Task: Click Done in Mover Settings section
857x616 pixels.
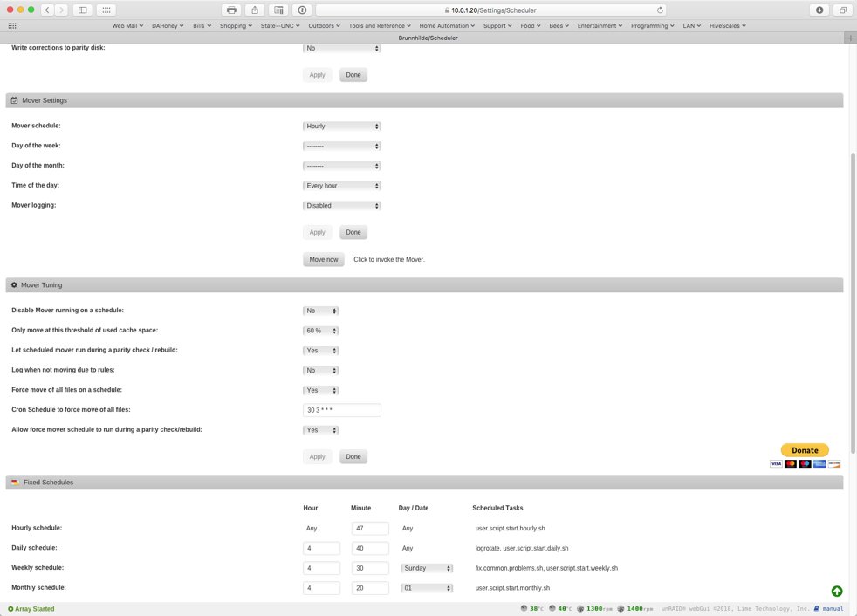Action: point(353,232)
